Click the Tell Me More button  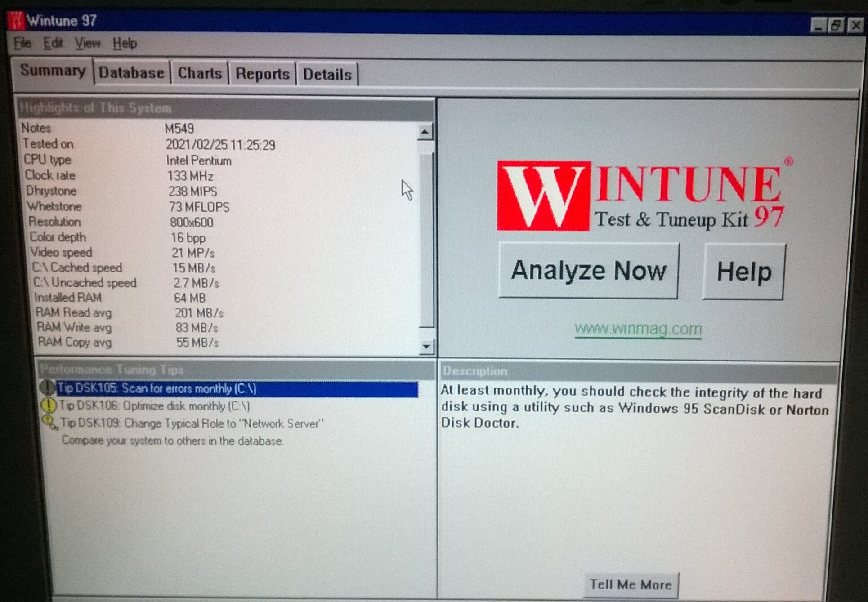click(631, 584)
